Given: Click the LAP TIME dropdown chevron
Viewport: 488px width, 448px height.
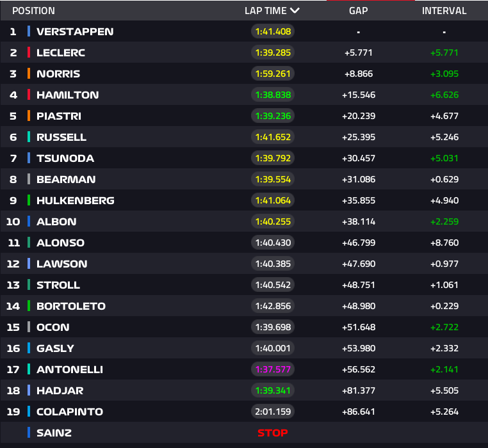Looking at the screenshot, I should coord(295,11).
